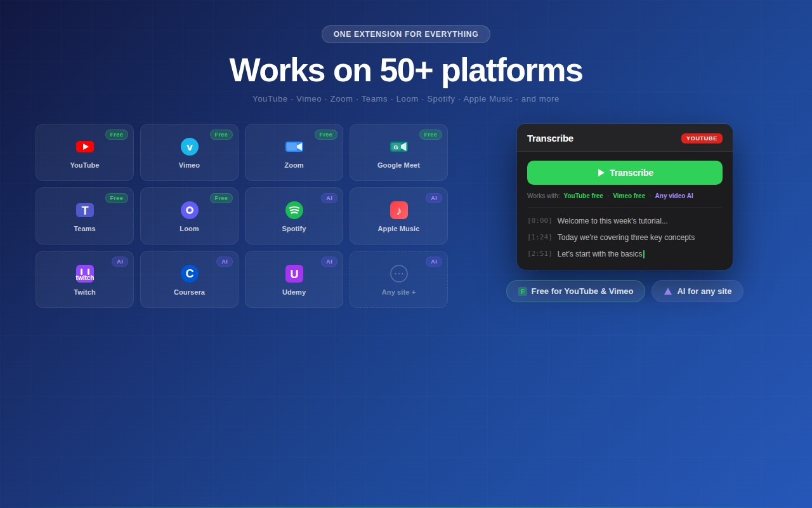Viewport: 812px width, 508px height.
Task: Click the Spotify card label text
Action: click(x=294, y=229)
